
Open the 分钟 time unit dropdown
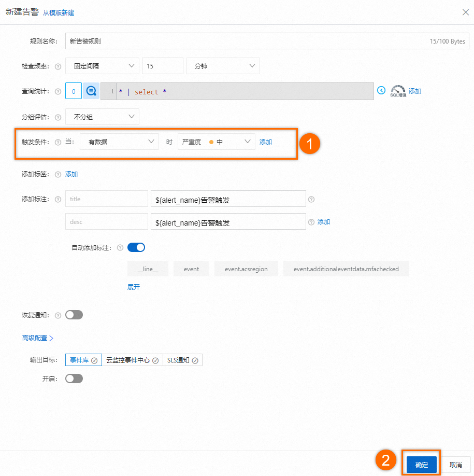point(223,66)
